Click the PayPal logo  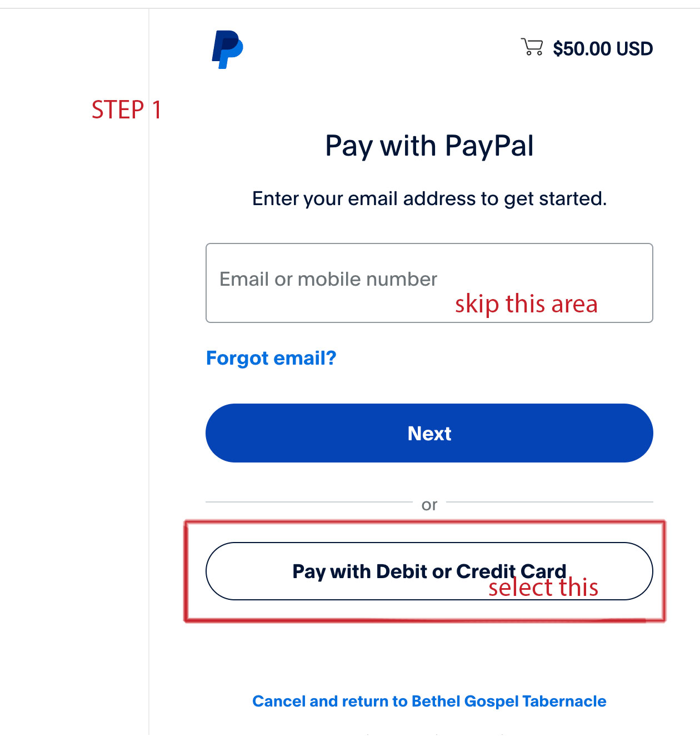point(227,49)
